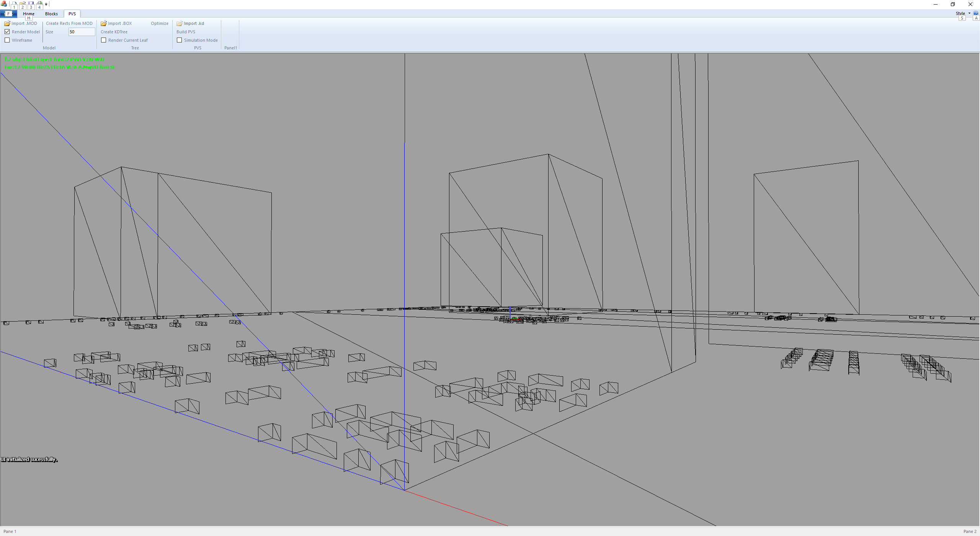This screenshot has width=980, height=536.
Task: Click the Build PVS button
Action: click(186, 32)
